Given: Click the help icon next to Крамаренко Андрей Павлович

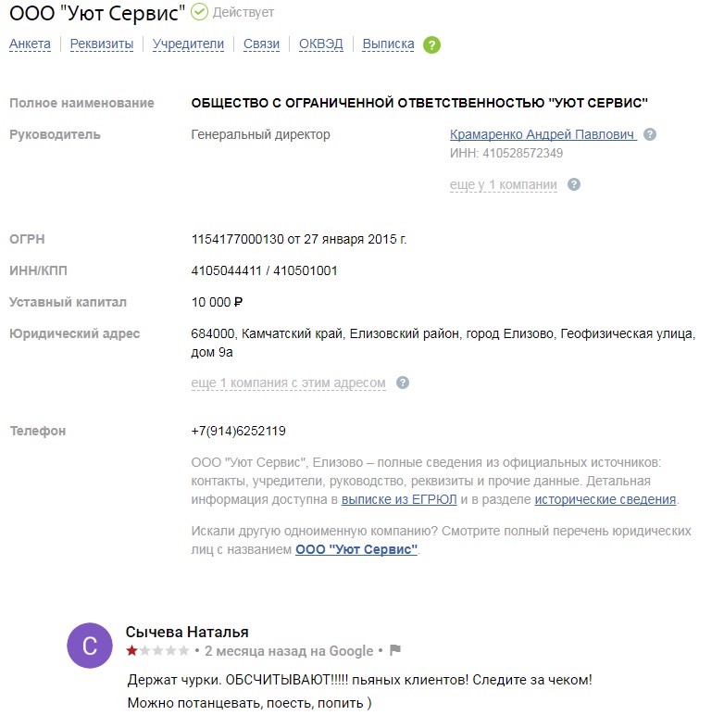Looking at the screenshot, I should click(x=650, y=134).
